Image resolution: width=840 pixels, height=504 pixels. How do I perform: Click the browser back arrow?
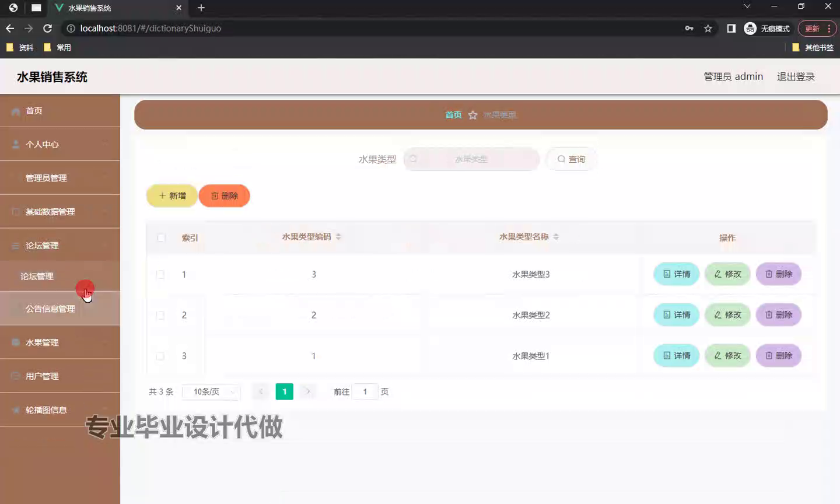click(10, 28)
